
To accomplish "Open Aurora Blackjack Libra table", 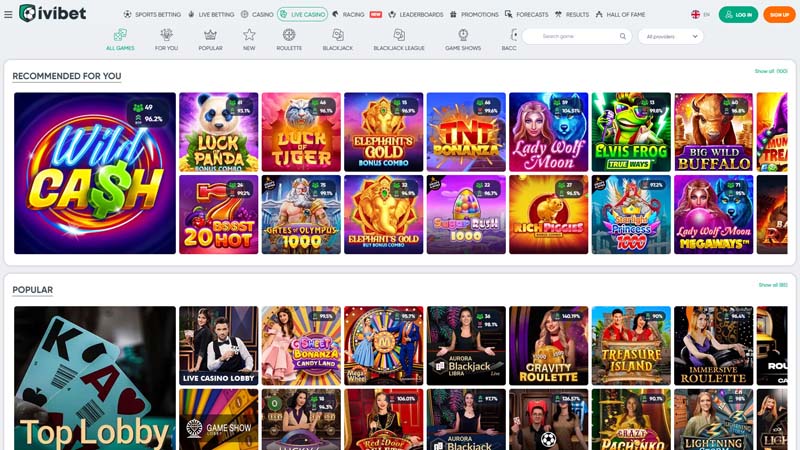I will 466,345.
